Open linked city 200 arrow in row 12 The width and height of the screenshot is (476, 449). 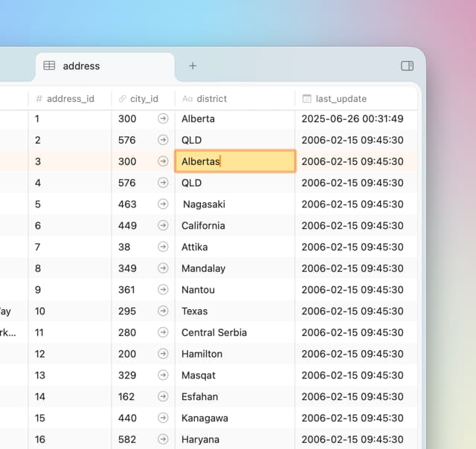163,354
